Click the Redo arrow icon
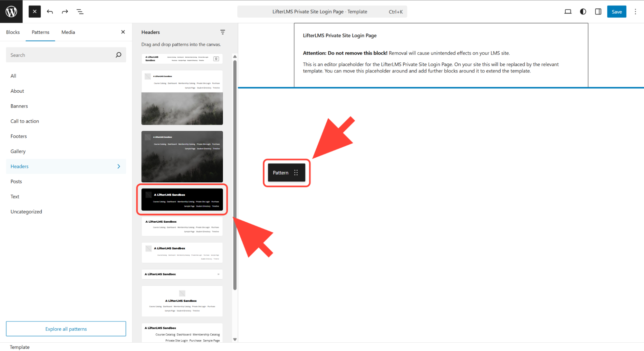The height and width of the screenshot is (351, 644). click(65, 12)
